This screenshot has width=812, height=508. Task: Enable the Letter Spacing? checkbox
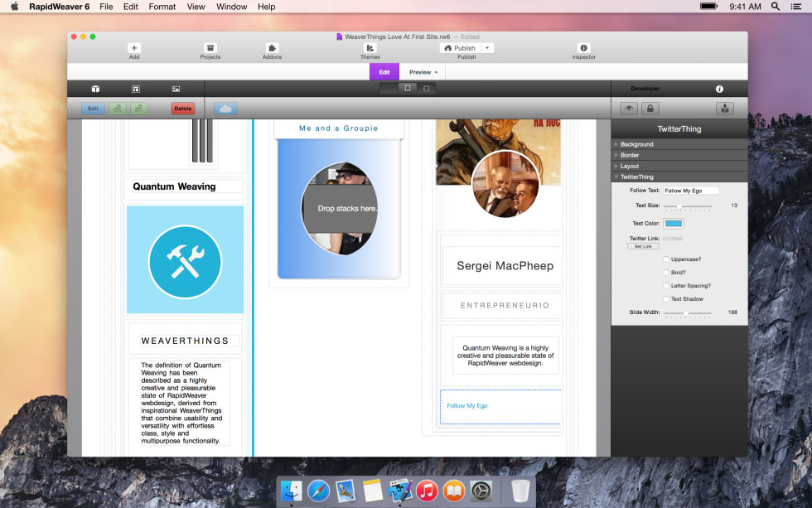pos(666,285)
